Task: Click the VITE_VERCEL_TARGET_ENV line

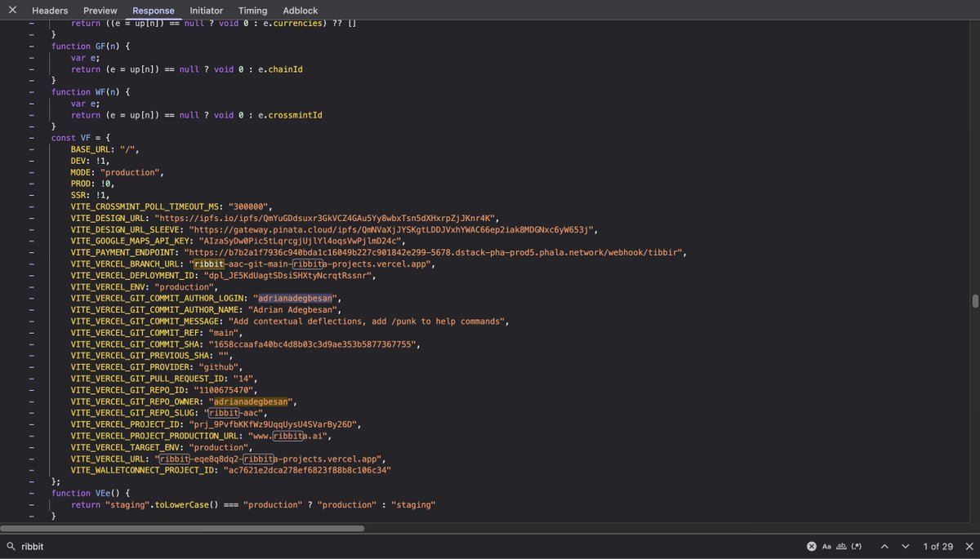Action: coord(162,446)
